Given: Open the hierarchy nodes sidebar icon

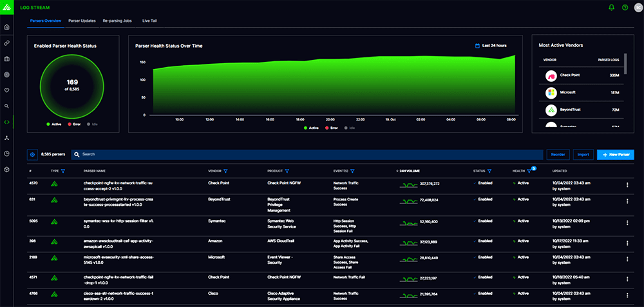Looking at the screenshot, I should point(6,138).
